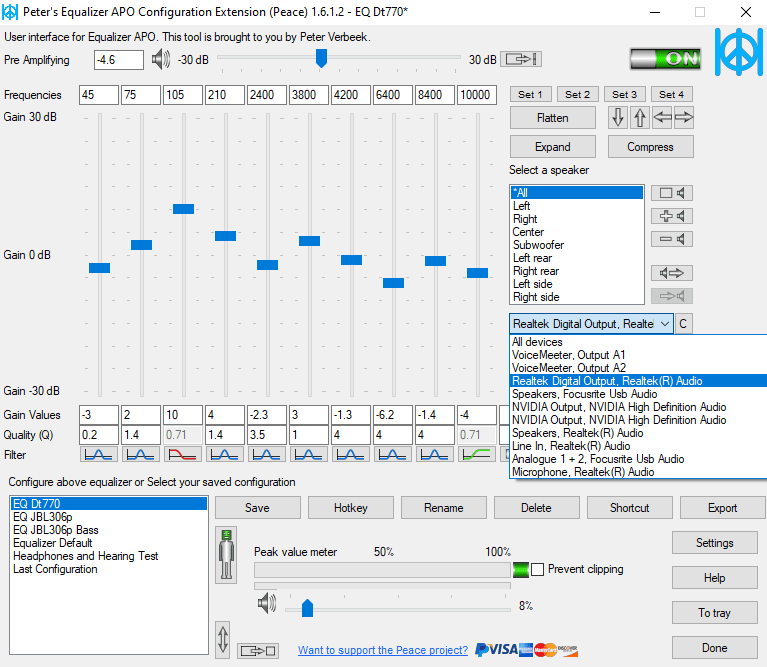Click the shift gains down arrow

(x=618, y=117)
